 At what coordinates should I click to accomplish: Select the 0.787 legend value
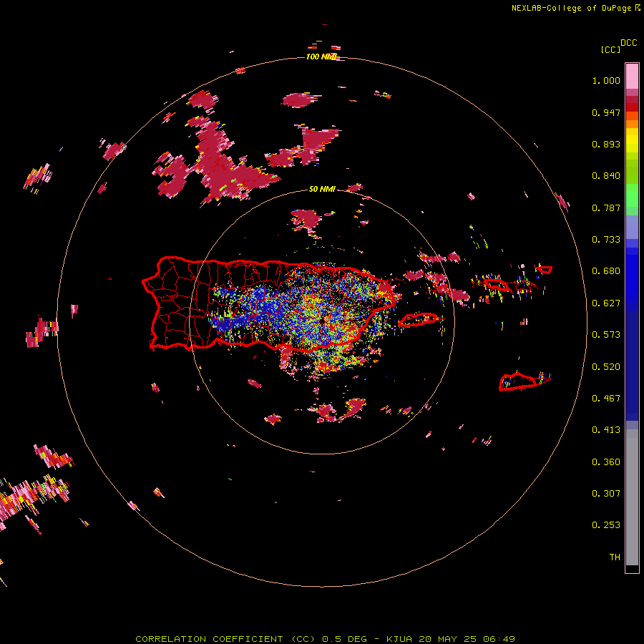pos(606,208)
